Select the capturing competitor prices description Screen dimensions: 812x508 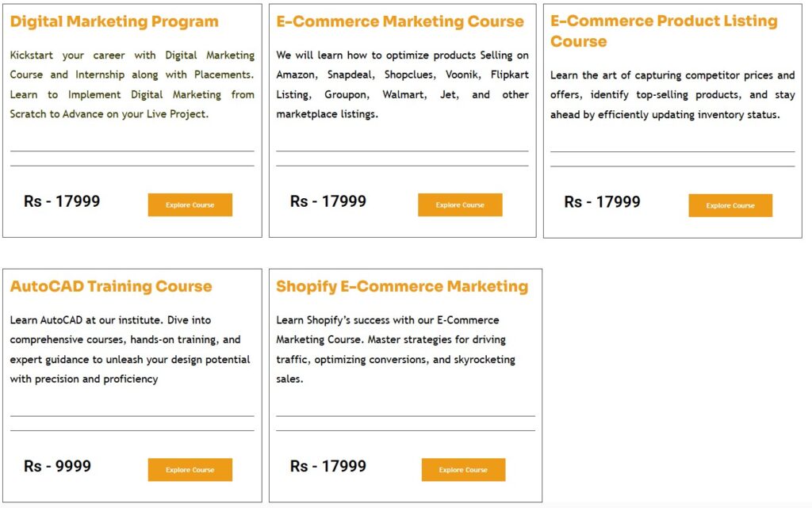[x=672, y=95]
